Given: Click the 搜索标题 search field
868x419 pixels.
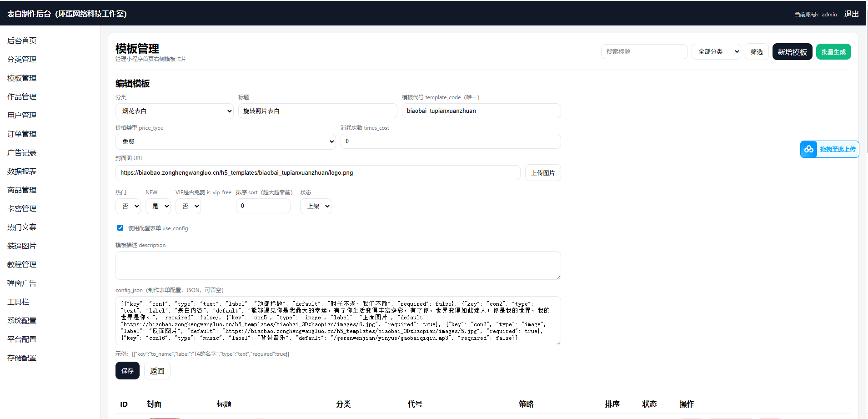Looking at the screenshot, I should pyautogui.click(x=644, y=52).
